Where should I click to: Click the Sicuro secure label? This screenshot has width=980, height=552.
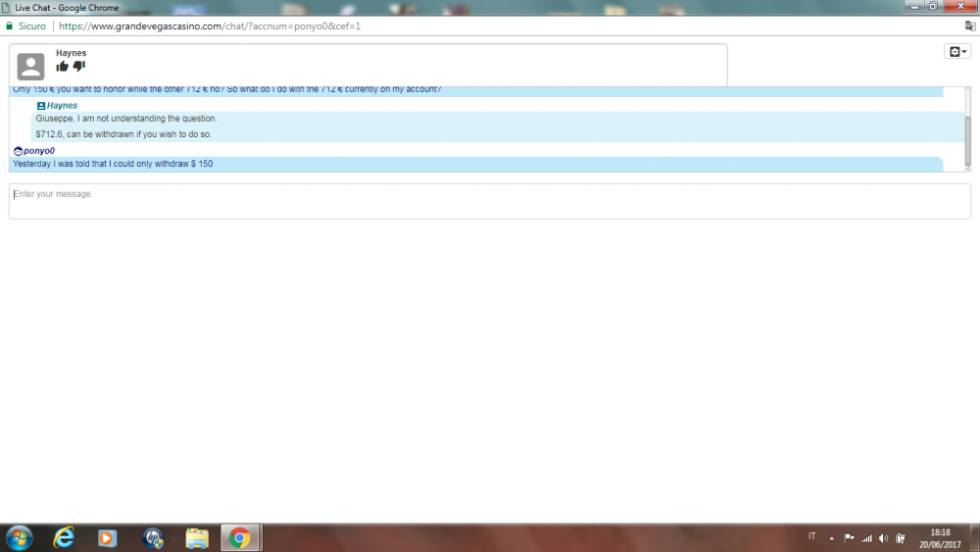coord(32,26)
